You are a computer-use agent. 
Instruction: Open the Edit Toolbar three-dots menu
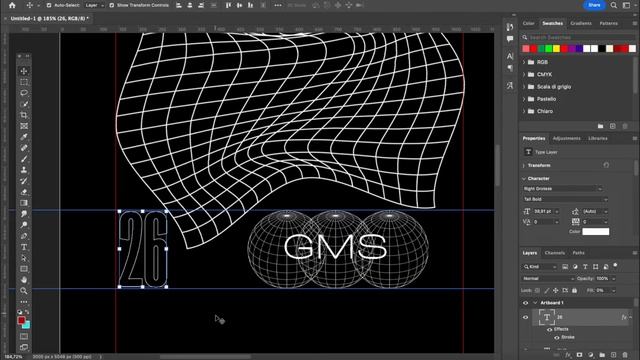tap(24, 302)
